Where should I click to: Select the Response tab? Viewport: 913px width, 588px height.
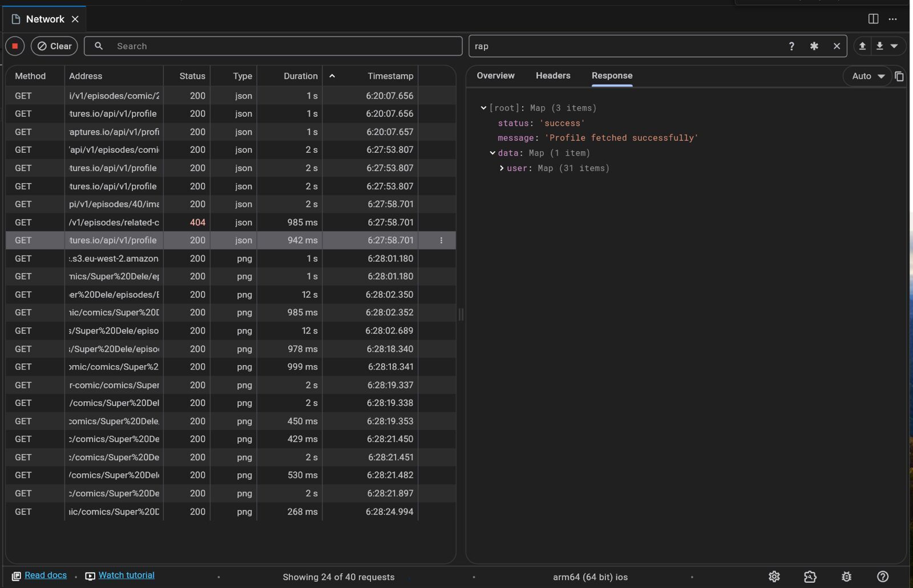[x=612, y=76]
